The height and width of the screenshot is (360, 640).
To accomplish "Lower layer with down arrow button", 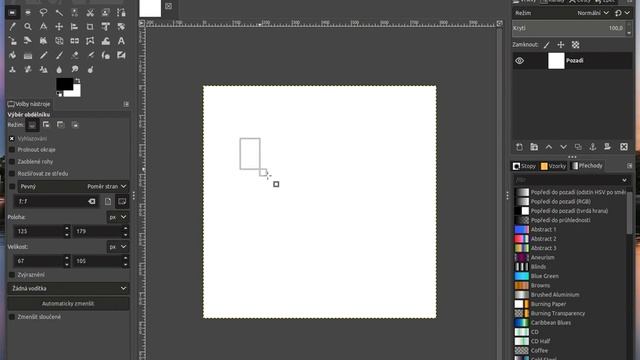I will (563, 147).
